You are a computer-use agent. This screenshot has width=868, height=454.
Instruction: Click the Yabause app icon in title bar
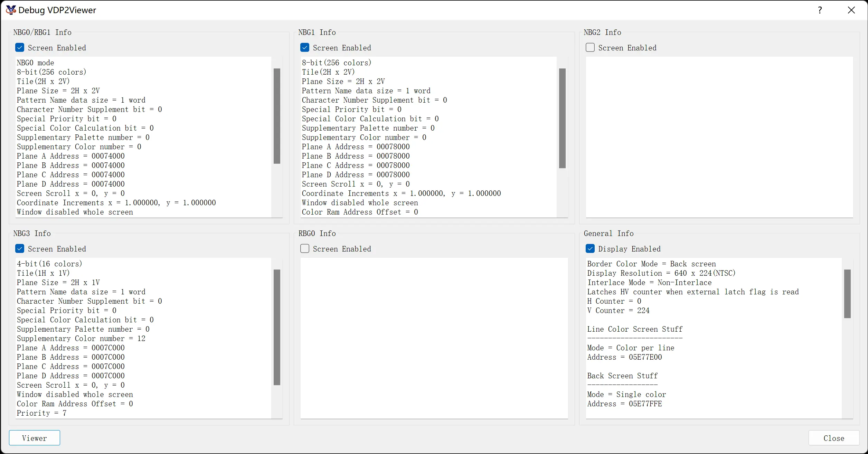coord(11,10)
